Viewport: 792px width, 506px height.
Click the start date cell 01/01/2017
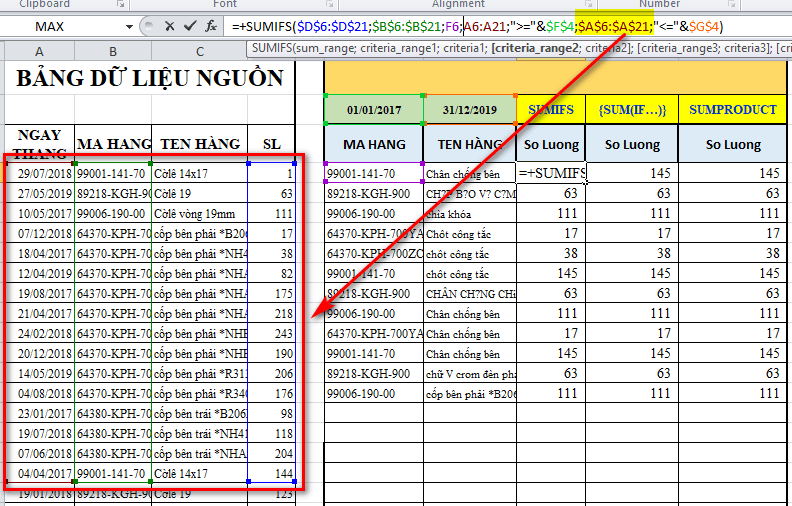373,110
